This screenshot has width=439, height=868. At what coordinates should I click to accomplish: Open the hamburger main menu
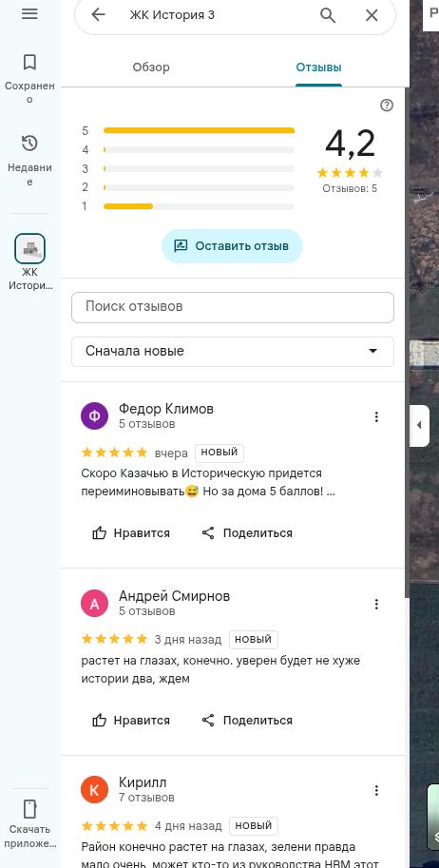coord(29,14)
